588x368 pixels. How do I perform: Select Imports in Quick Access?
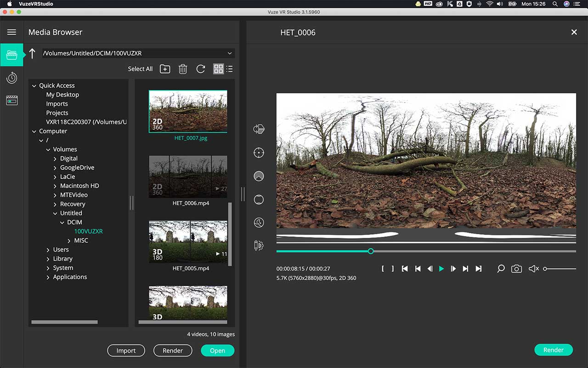tap(57, 104)
